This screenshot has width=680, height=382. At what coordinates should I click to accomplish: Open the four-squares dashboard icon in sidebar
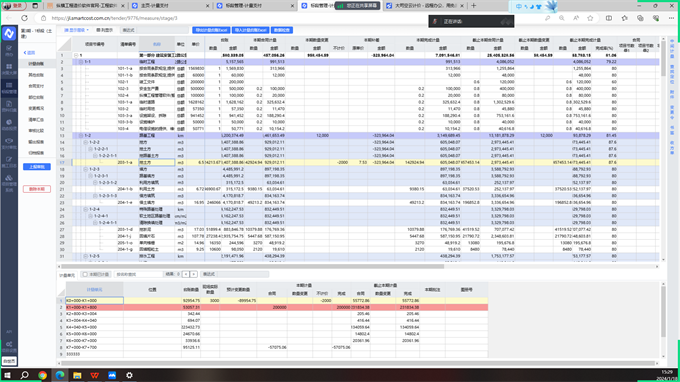coord(9,67)
